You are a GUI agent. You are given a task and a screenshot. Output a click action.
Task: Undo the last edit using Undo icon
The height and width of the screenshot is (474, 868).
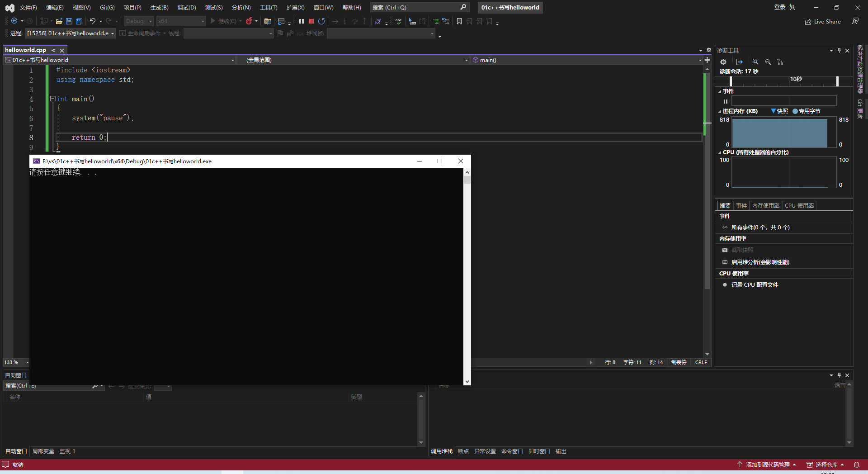pos(93,21)
